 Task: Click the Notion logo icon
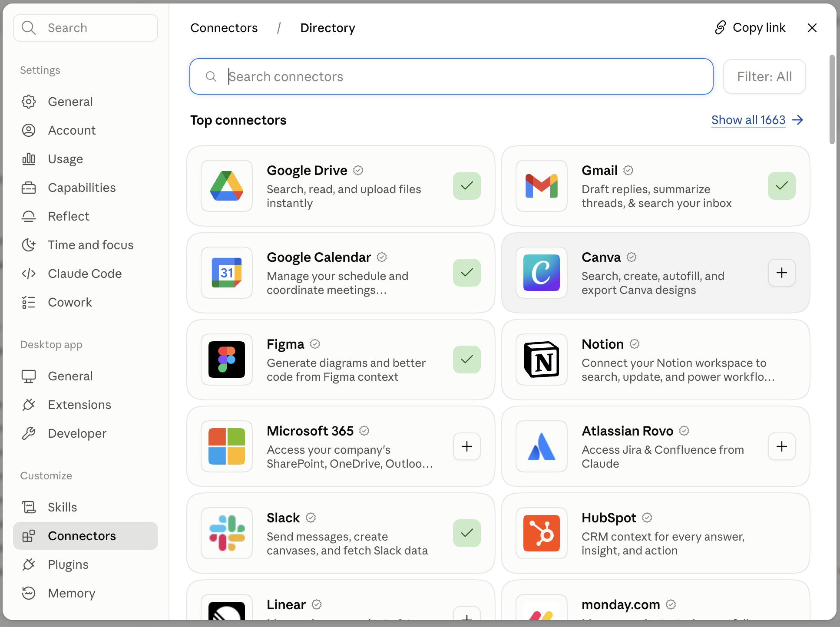[542, 360]
